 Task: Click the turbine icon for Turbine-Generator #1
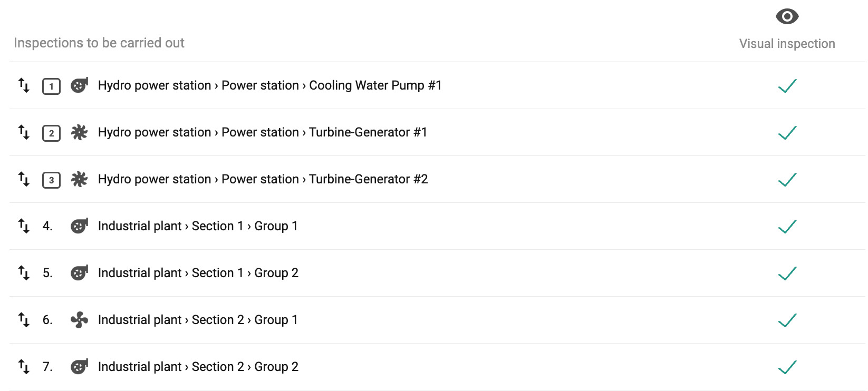(79, 132)
